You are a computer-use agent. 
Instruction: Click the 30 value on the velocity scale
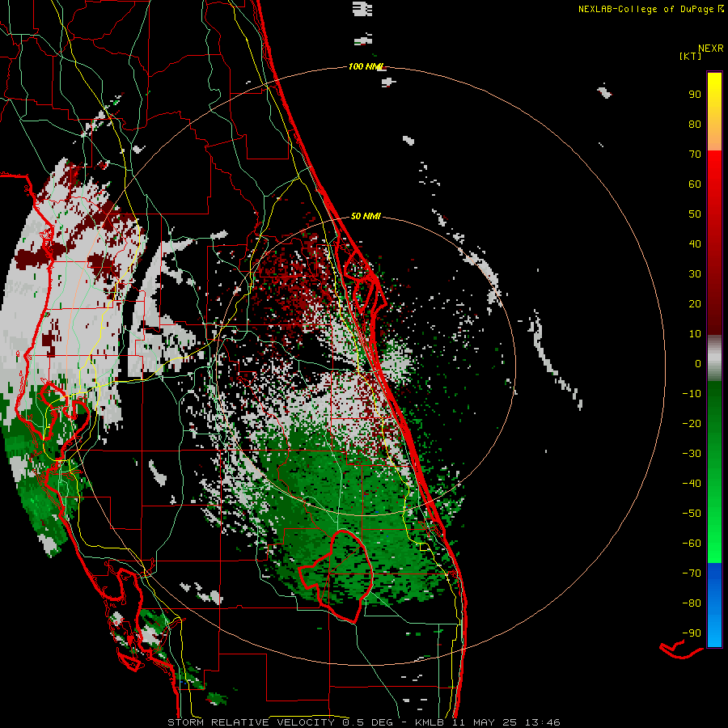(695, 274)
